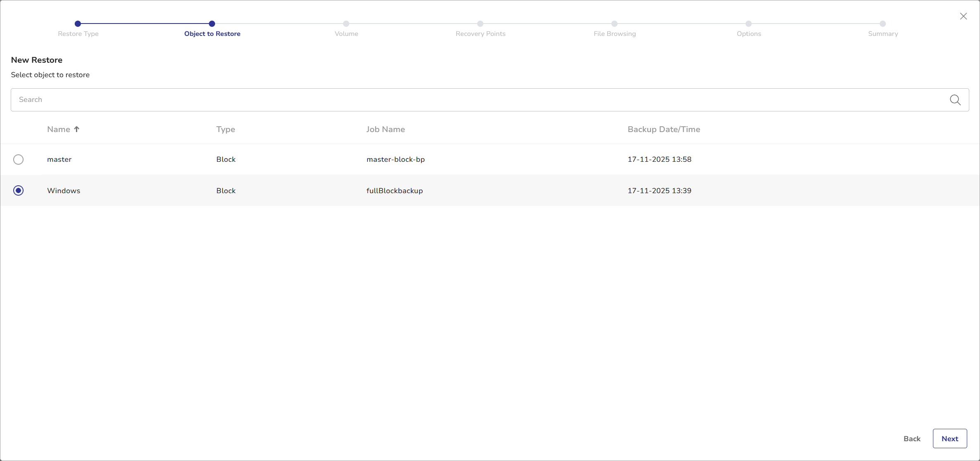Click the search magnifier icon
980x461 pixels.
(x=955, y=100)
